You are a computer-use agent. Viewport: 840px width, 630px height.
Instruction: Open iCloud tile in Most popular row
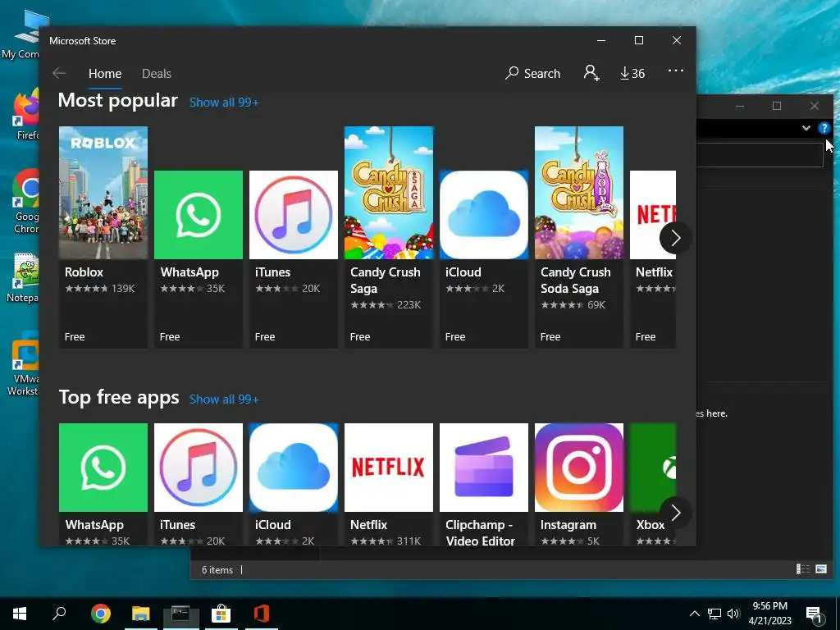tap(484, 259)
